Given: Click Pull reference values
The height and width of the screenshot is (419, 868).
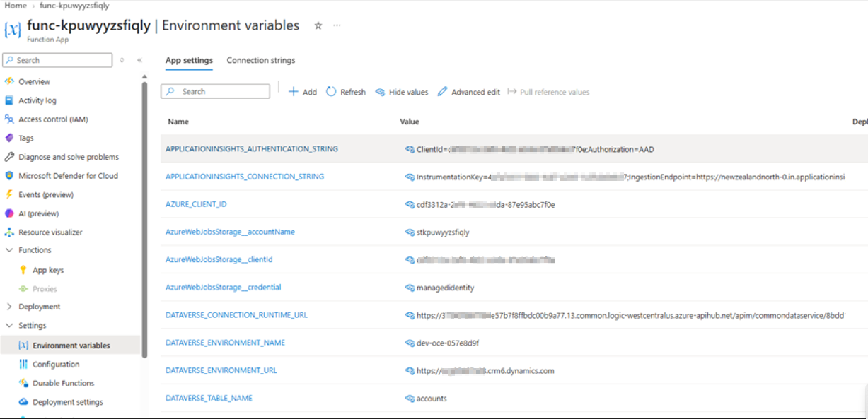Looking at the screenshot, I should [x=548, y=92].
